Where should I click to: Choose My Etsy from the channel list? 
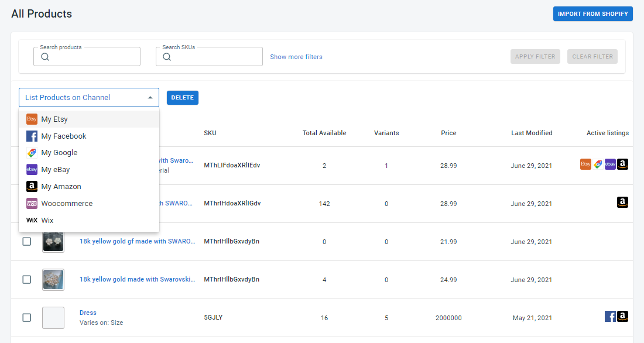tap(89, 119)
